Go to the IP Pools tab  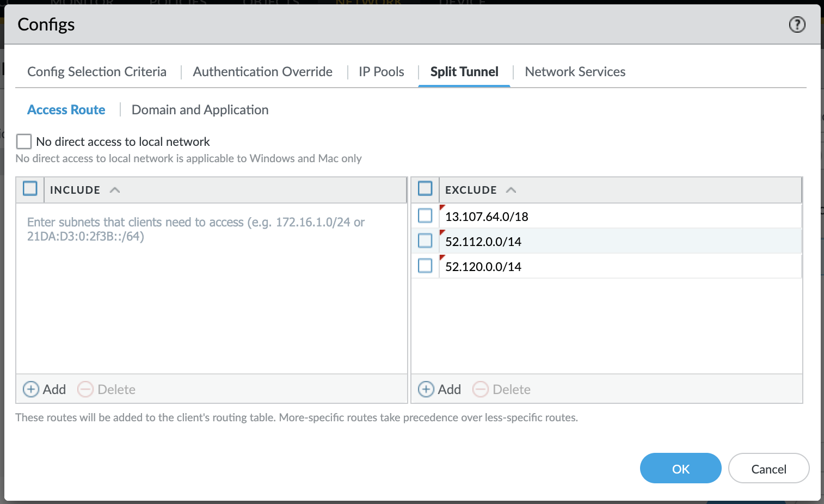pos(381,72)
